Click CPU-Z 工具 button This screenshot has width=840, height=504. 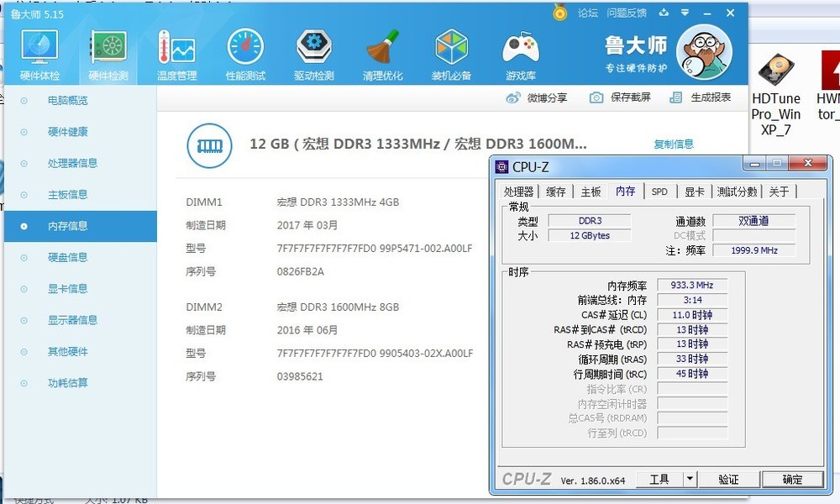click(659, 480)
